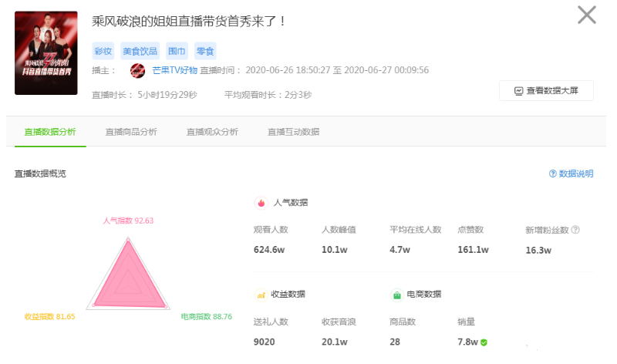
Task: Click the 收益数据 section label
Action: pyautogui.click(x=288, y=295)
